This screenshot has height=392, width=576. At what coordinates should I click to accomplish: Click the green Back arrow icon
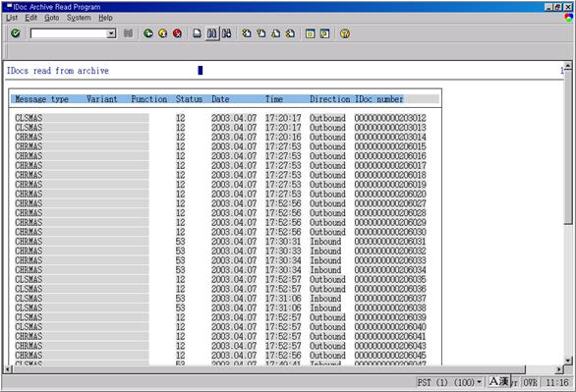click(148, 33)
